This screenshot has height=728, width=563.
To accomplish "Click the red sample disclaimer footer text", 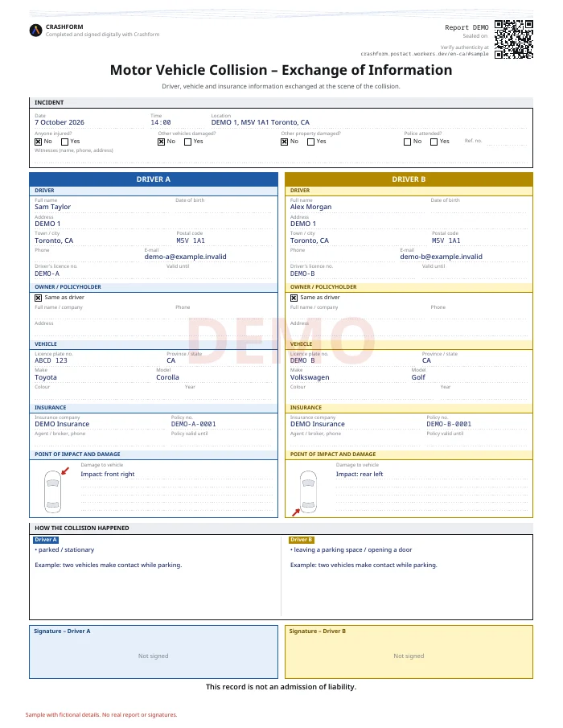I will click(101, 714).
